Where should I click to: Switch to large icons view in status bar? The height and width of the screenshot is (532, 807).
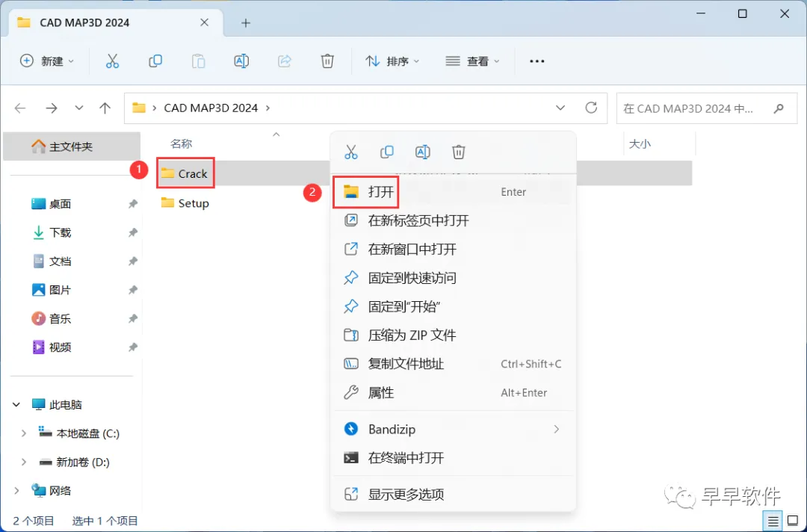pyautogui.click(x=793, y=522)
